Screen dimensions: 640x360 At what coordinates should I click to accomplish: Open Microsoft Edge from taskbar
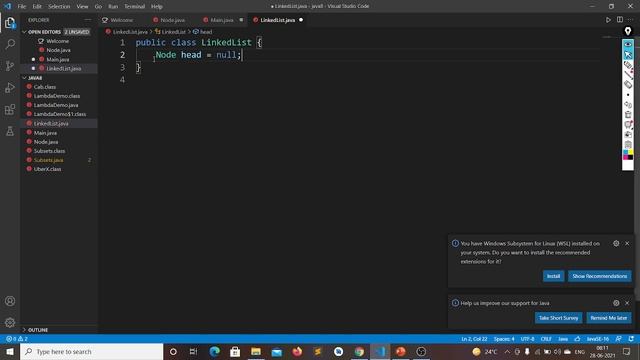214,351
